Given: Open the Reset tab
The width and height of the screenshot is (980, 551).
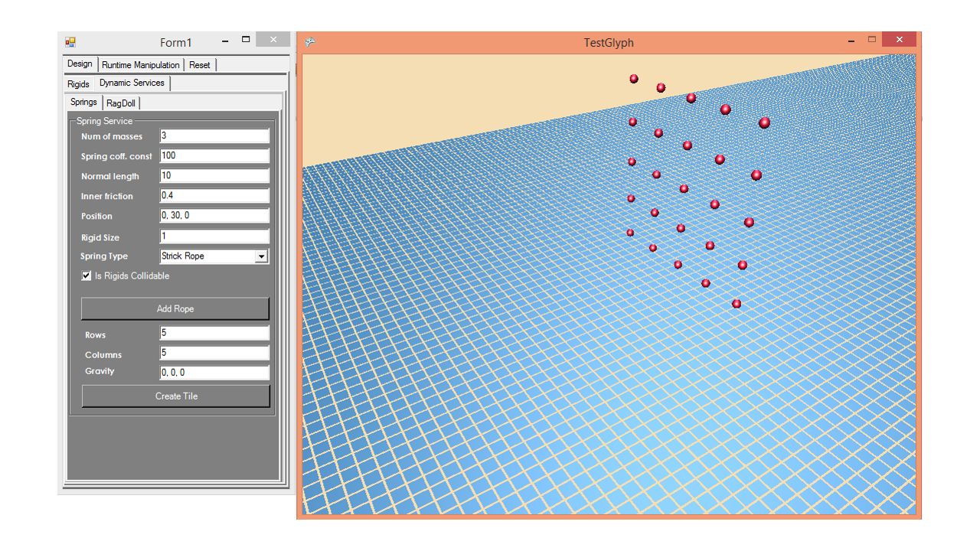Looking at the screenshot, I should click(x=199, y=64).
